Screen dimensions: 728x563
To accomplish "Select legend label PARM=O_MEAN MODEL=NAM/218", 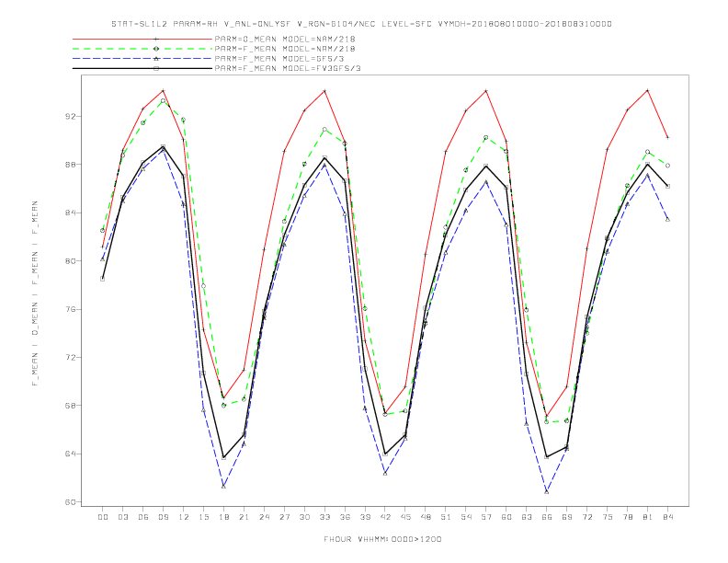I will pos(285,39).
